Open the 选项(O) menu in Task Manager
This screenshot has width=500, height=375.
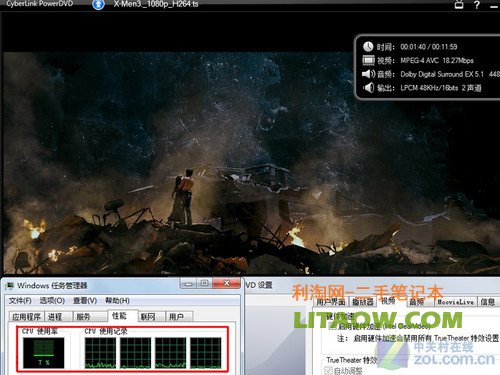(x=52, y=301)
